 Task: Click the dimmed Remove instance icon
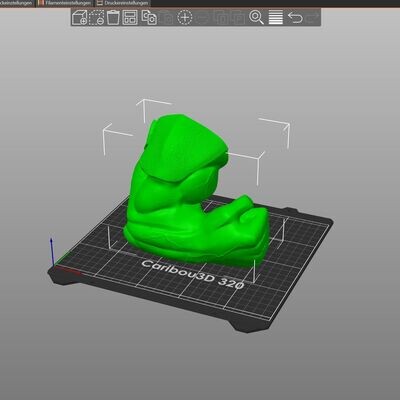pyautogui.click(x=202, y=17)
